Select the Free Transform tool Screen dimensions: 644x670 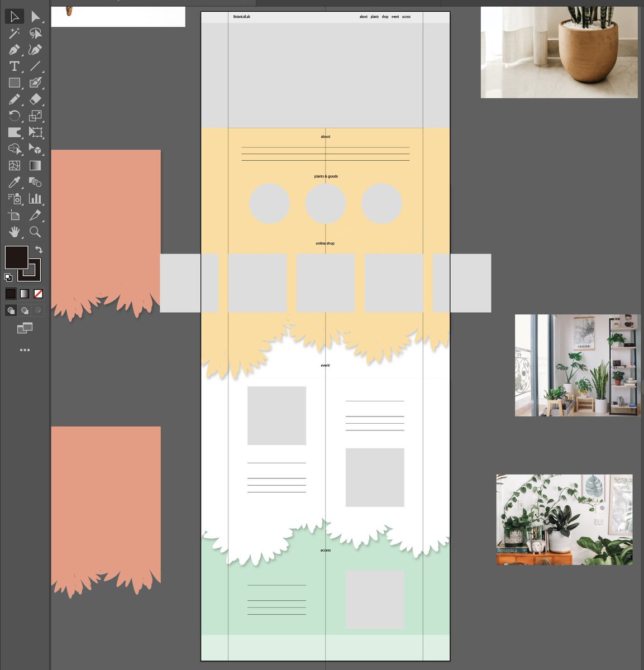point(35,132)
